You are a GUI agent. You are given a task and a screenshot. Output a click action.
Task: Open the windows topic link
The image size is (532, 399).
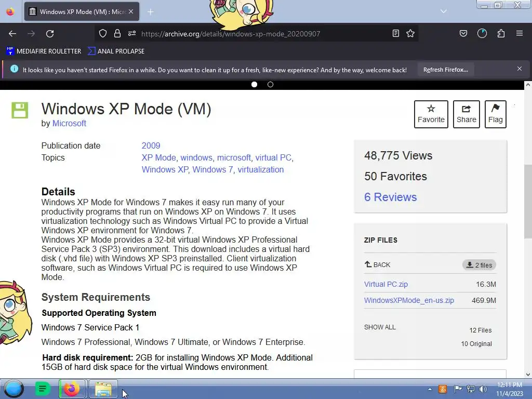point(196,157)
